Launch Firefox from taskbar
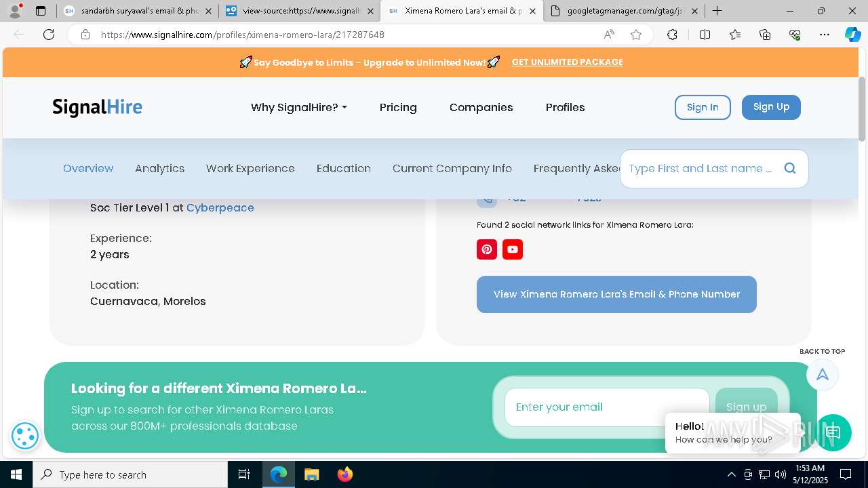The height and width of the screenshot is (488, 868). pos(344,474)
